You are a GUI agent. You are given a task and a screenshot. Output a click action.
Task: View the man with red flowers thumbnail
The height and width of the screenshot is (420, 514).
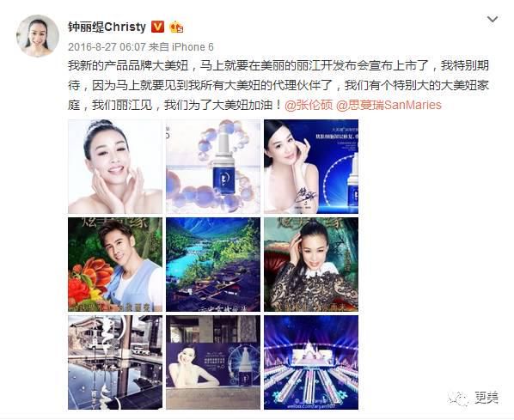(115, 265)
